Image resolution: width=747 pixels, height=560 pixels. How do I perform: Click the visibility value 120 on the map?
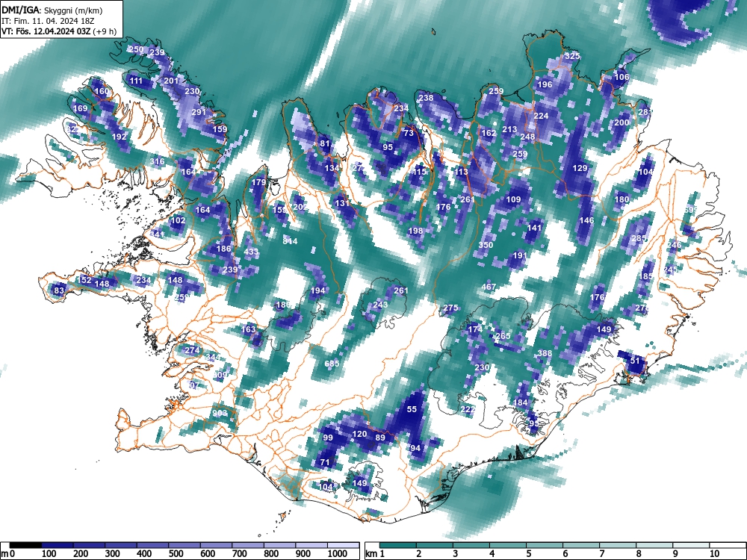[360, 433]
